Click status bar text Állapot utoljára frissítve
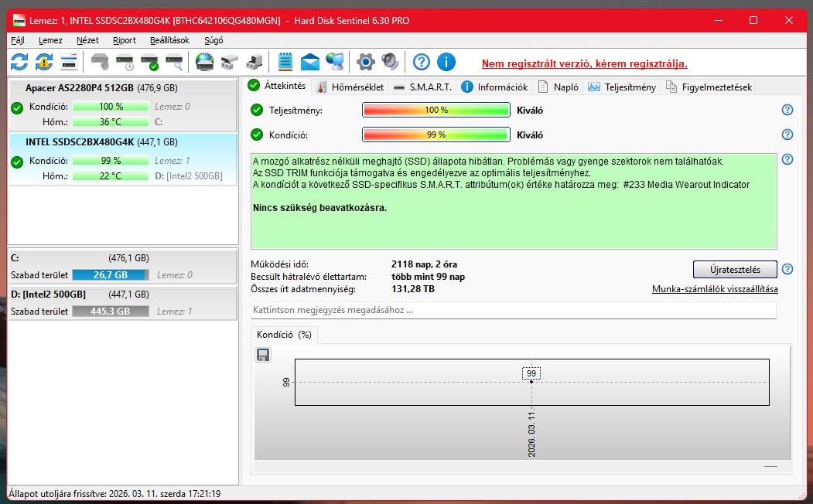Viewport: 813px width, 504px height. (x=114, y=494)
